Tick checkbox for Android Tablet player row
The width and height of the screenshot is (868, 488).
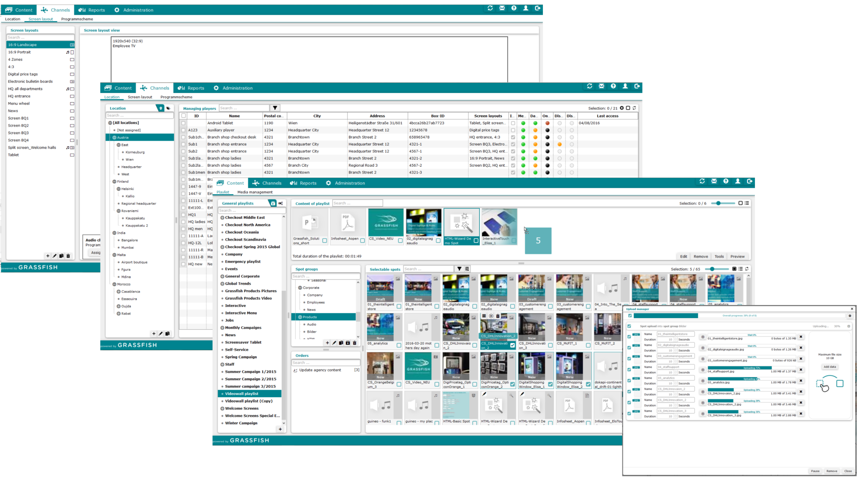coord(184,123)
